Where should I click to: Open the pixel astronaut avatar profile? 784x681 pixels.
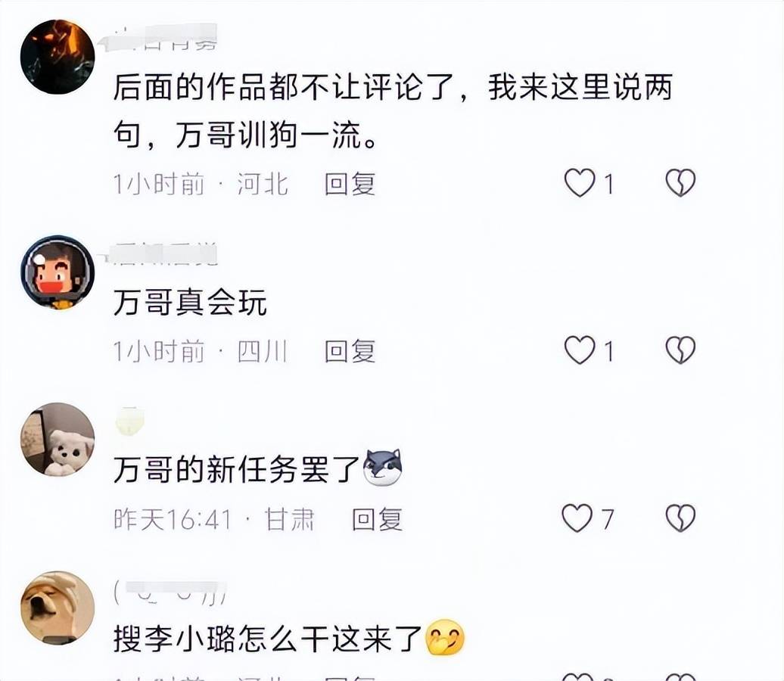(x=58, y=272)
